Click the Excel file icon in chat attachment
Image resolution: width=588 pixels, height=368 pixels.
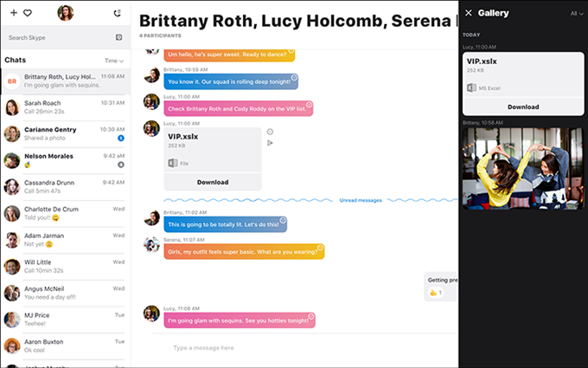pos(173,163)
